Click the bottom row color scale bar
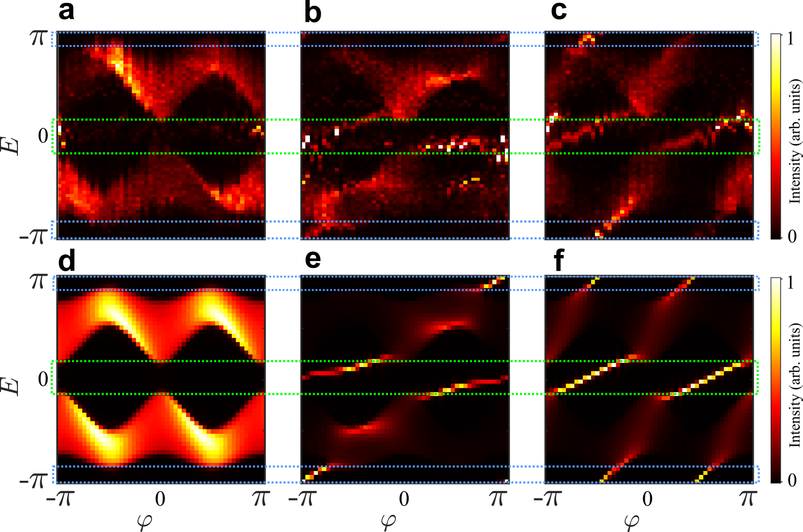This screenshot has width=803, height=532. pyautogui.click(x=775, y=380)
